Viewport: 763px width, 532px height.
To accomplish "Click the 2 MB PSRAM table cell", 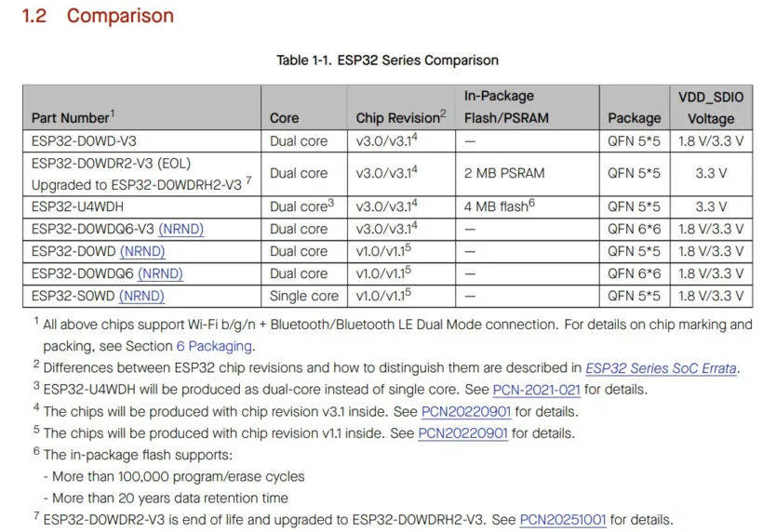I will pos(504,173).
